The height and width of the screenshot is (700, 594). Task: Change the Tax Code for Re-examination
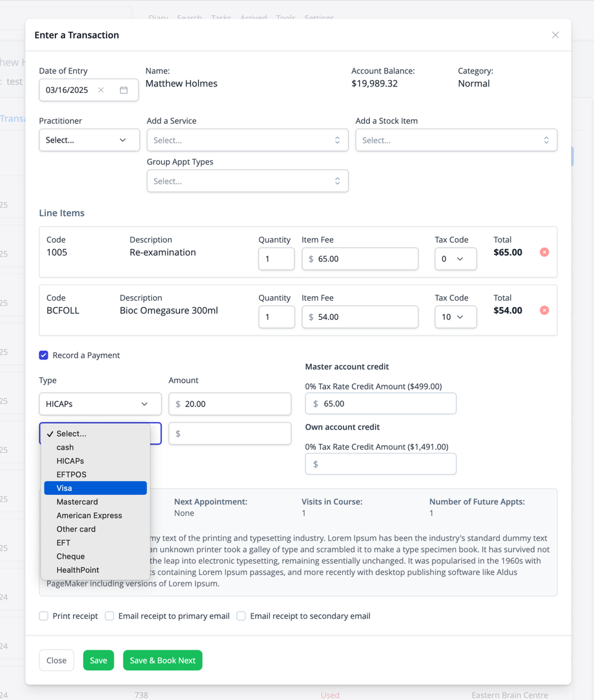coord(455,259)
